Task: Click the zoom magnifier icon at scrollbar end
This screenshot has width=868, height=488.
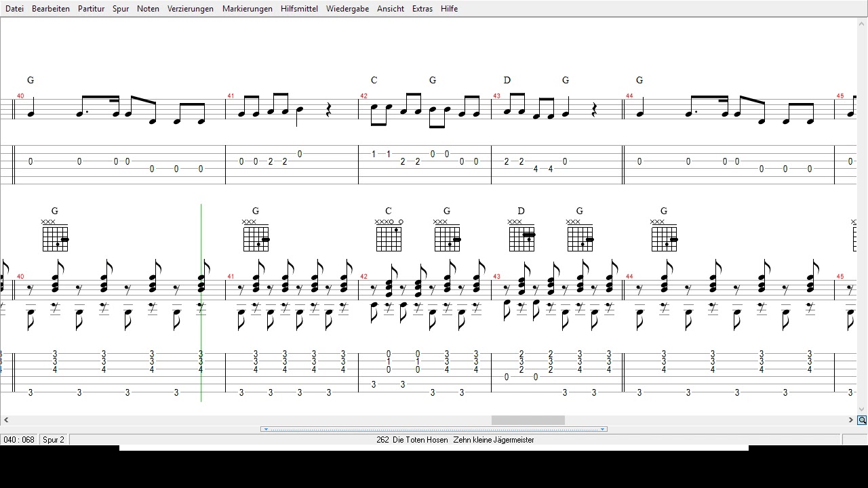Action: (862, 420)
